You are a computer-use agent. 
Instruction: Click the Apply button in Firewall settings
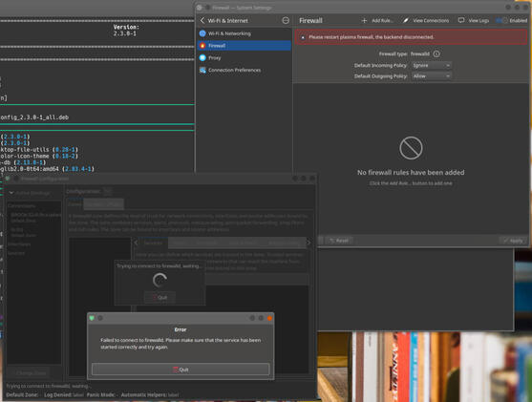click(513, 241)
